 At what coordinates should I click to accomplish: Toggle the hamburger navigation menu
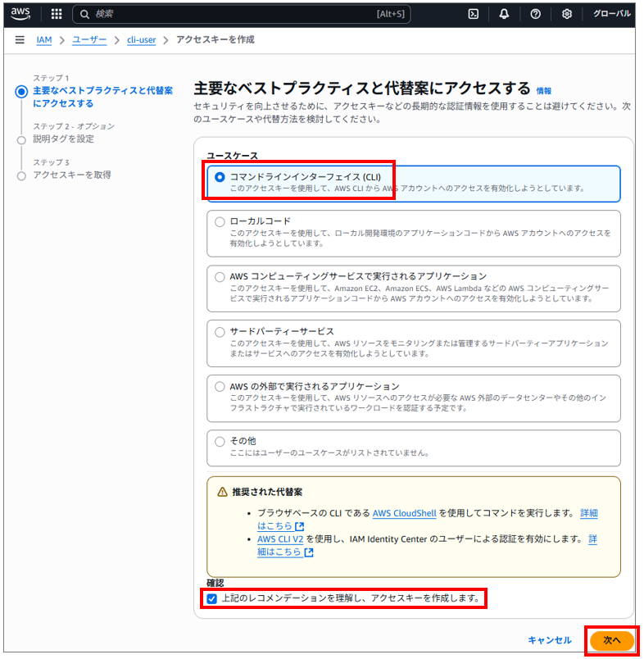point(20,40)
